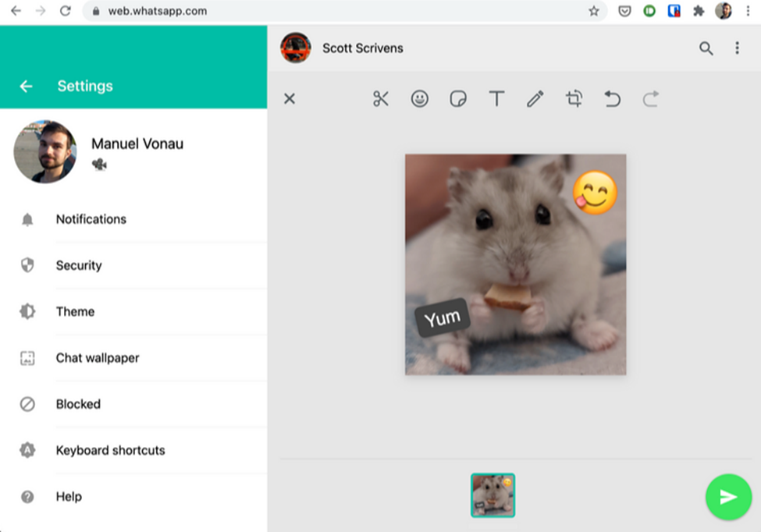
Task: Open Pocket extension icon
Action: pyautogui.click(x=624, y=11)
